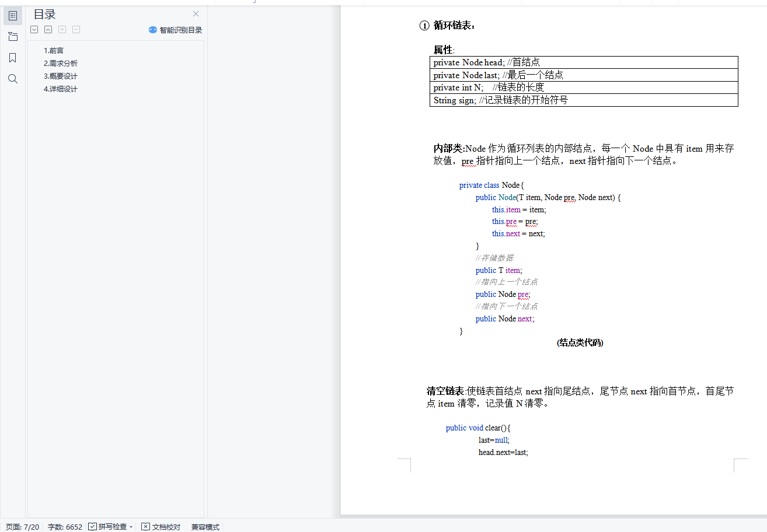Click table cell 'String sign; //记录链表的开始符号'

click(584, 100)
